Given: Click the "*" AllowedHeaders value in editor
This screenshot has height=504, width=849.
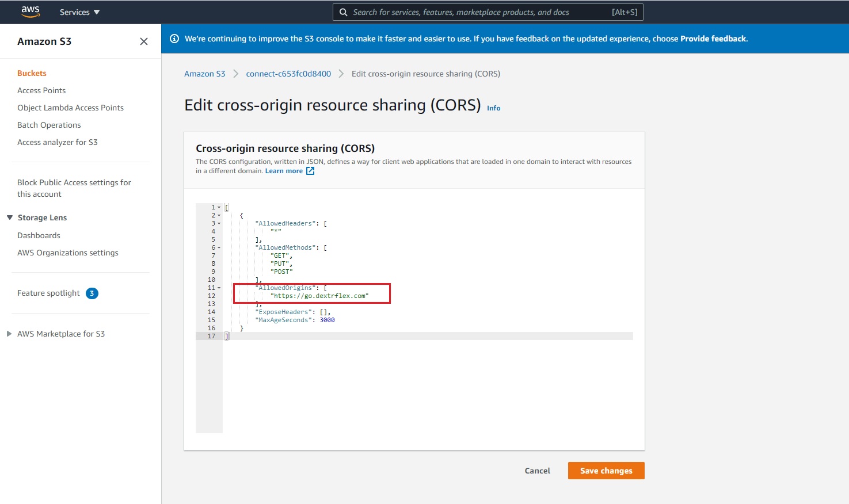Looking at the screenshot, I should click(276, 231).
